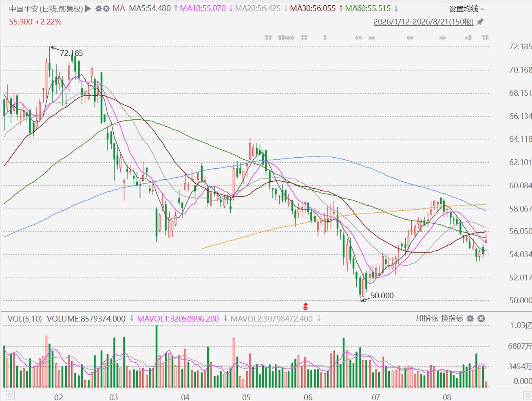Select the MA30:56.055 readout
Screen dimensions: 532x401
[x=313, y=9]
